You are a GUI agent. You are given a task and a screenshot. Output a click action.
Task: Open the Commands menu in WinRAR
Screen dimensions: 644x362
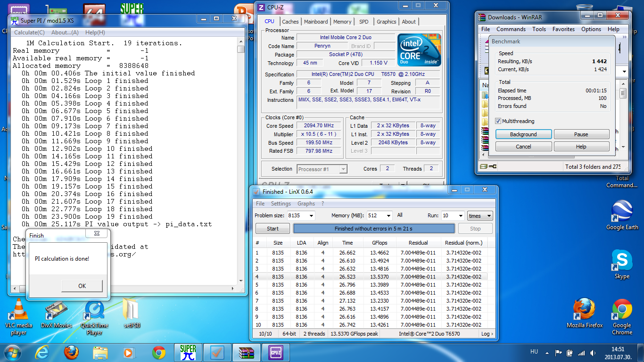point(511,29)
